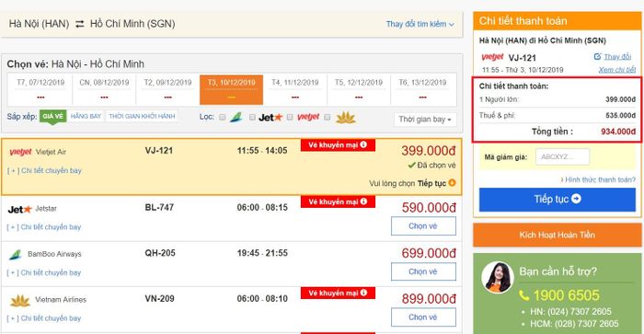Click the 590.000đ price of BL-747
Image resolution: width=644 pixels, height=334 pixels.
click(429, 208)
